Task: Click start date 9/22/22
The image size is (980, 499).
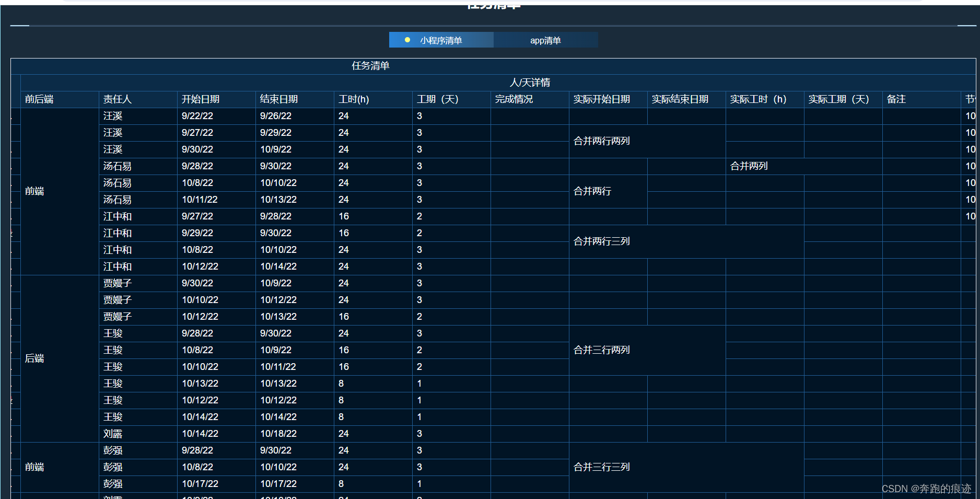Action: click(x=197, y=116)
